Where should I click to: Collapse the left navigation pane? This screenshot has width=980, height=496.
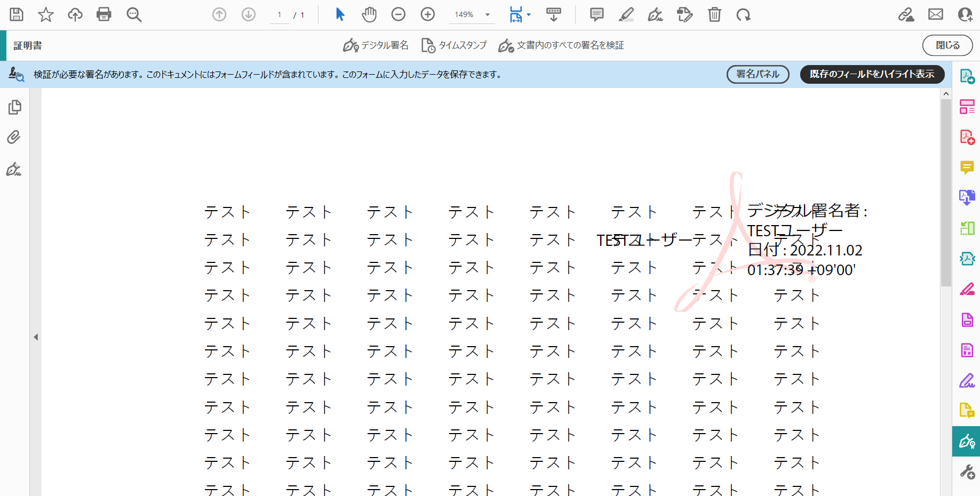[x=36, y=337]
